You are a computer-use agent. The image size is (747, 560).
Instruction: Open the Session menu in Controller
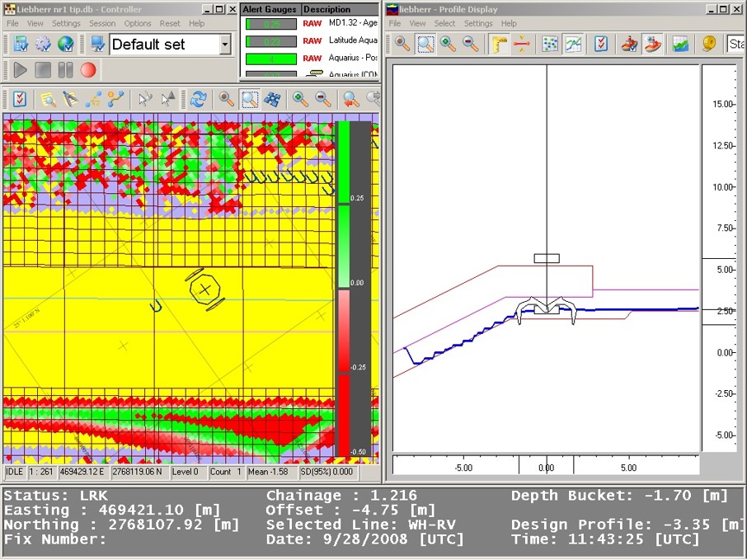[x=102, y=24]
